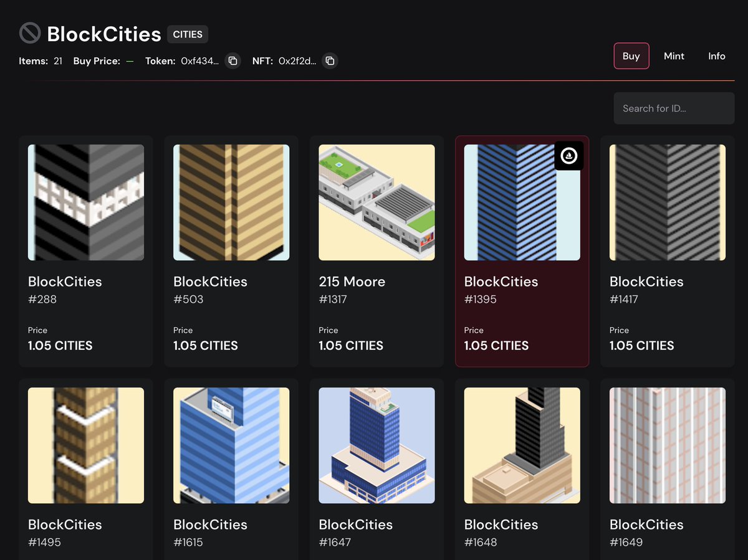Screen dimensions: 748x560
Task: Click the badge icon on BlockCities #1395
Action: [569, 156]
